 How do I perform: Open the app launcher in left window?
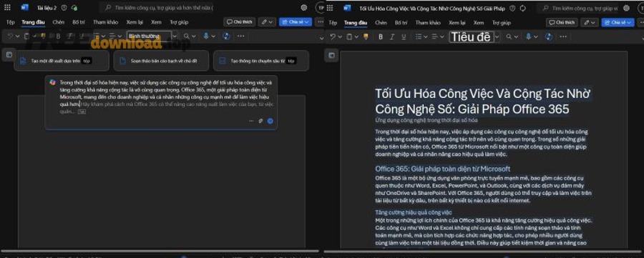click(x=7, y=7)
